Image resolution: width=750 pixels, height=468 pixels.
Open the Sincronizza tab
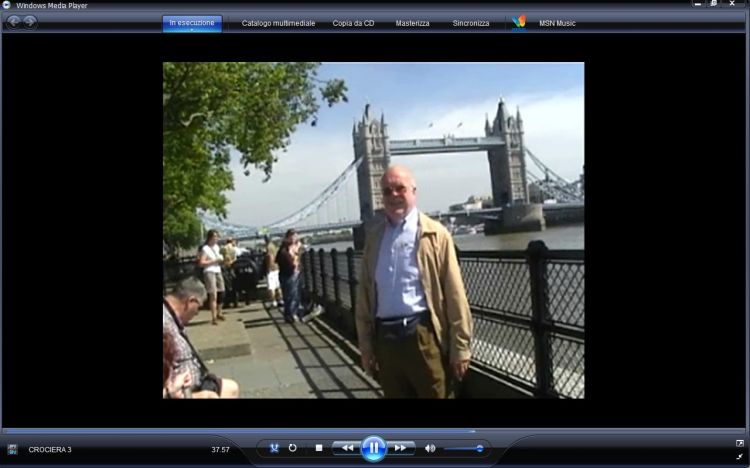point(471,23)
